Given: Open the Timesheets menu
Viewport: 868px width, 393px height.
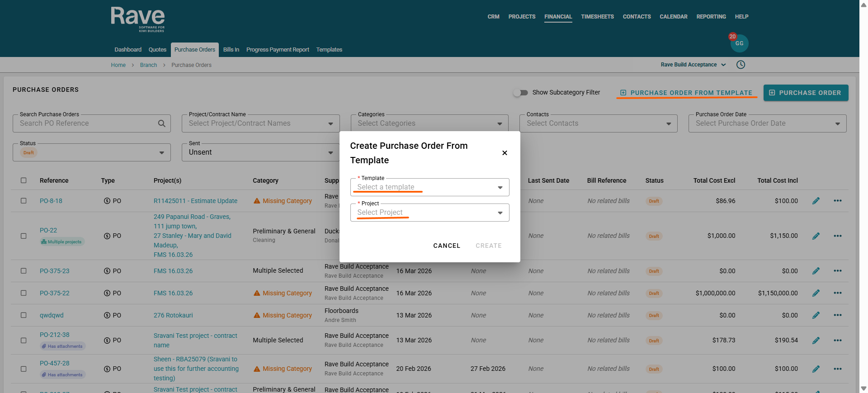Looking at the screenshot, I should point(597,17).
